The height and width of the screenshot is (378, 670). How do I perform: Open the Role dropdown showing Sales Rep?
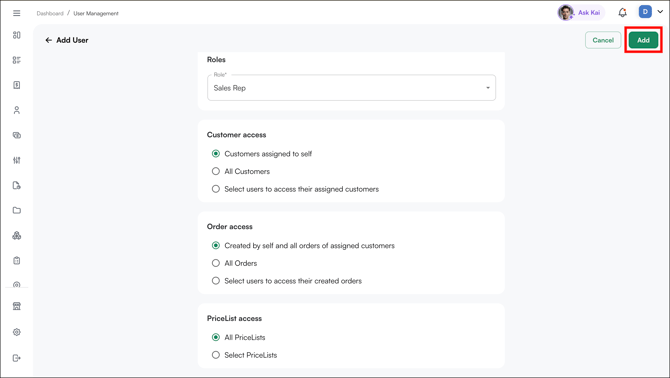(x=351, y=88)
